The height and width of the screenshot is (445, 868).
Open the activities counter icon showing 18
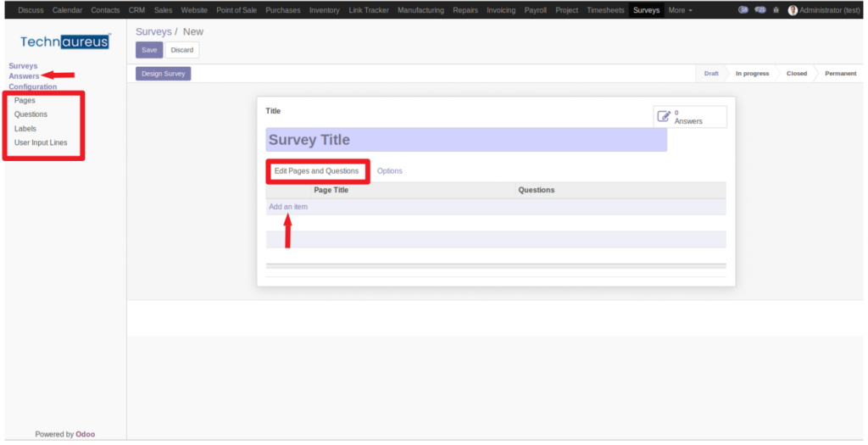[x=743, y=10]
